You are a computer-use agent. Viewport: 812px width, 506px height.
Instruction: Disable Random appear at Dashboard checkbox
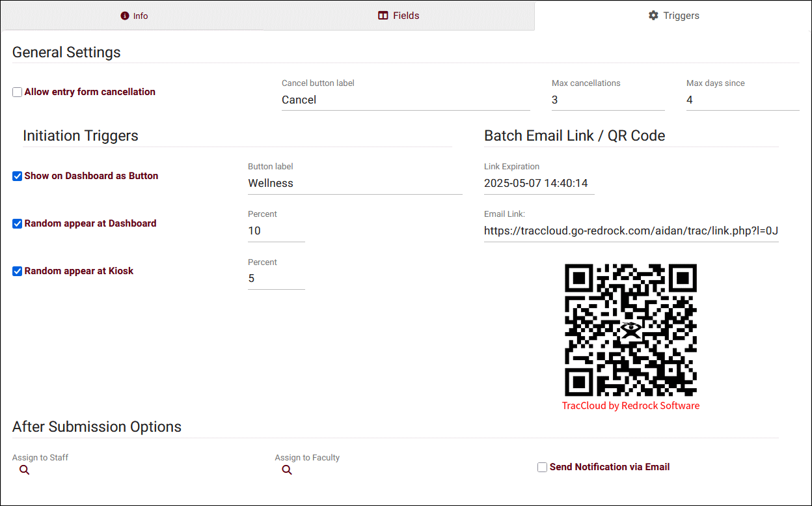click(18, 224)
